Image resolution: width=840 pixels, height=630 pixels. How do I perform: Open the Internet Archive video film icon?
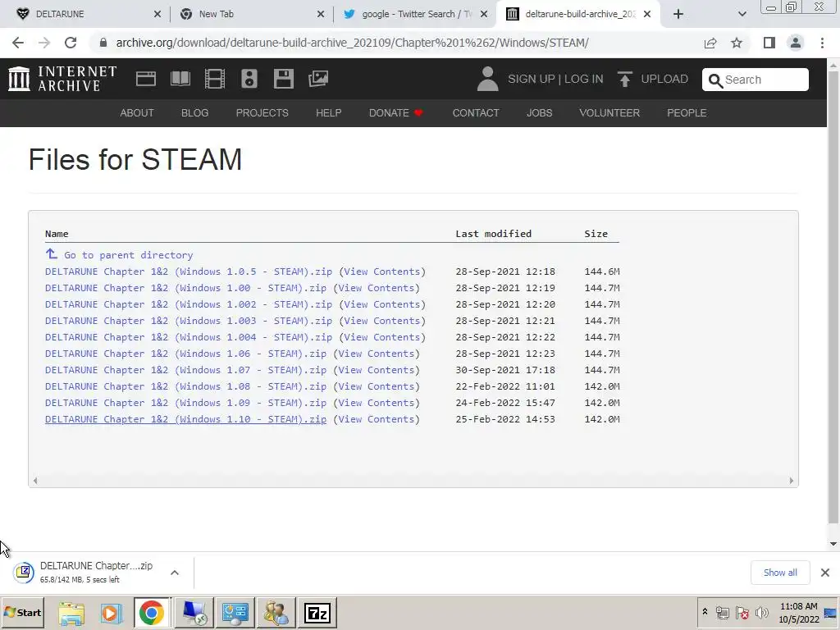point(215,80)
